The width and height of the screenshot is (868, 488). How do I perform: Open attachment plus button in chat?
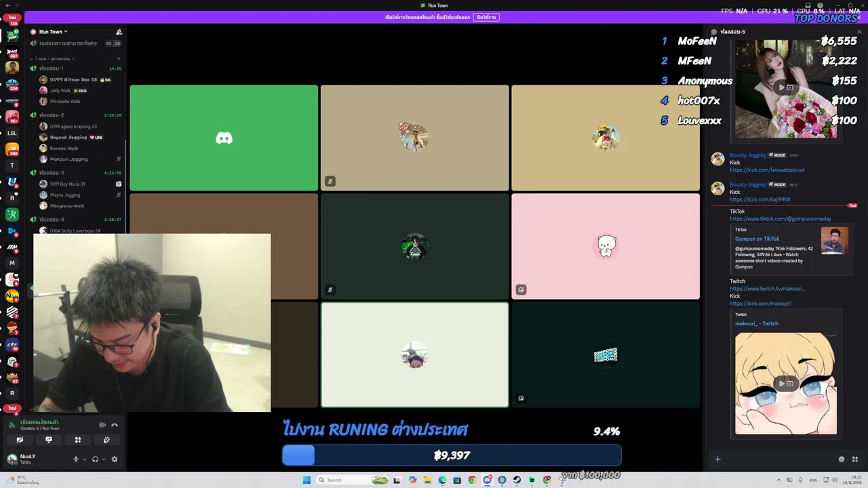[717, 459]
